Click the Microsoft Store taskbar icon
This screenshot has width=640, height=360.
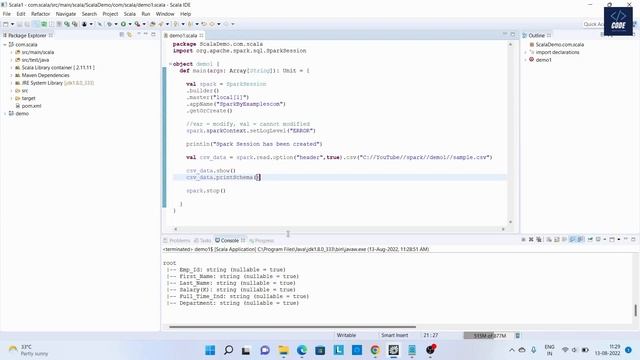coord(320,350)
